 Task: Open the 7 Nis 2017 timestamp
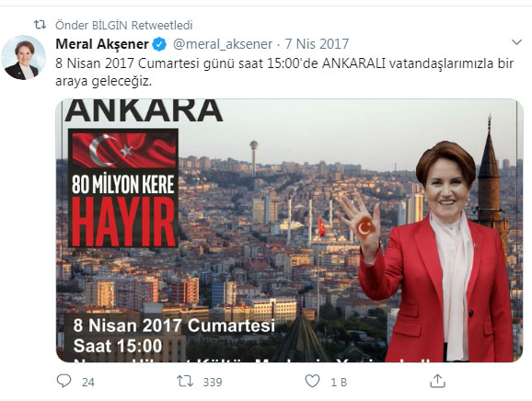coord(317,44)
